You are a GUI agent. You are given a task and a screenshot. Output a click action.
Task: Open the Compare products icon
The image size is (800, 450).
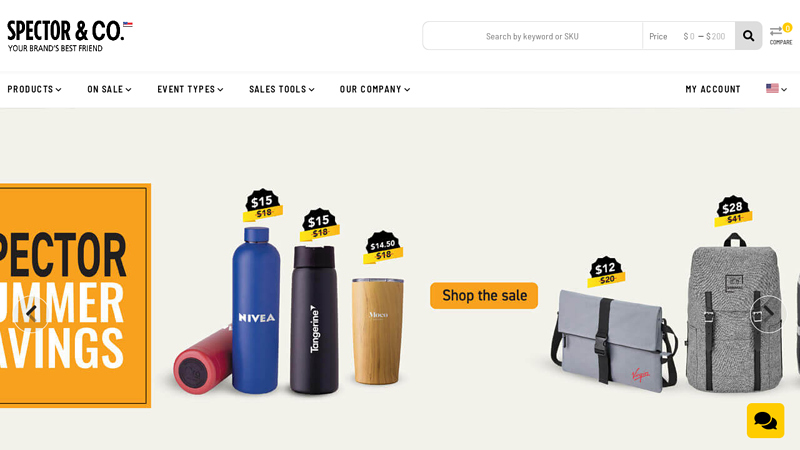point(781,35)
